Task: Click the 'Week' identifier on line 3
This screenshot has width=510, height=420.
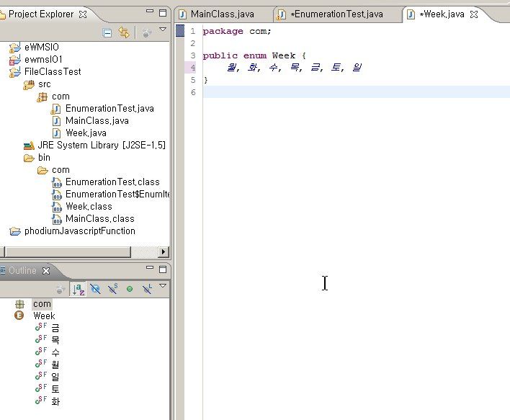Action: tap(284, 55)
